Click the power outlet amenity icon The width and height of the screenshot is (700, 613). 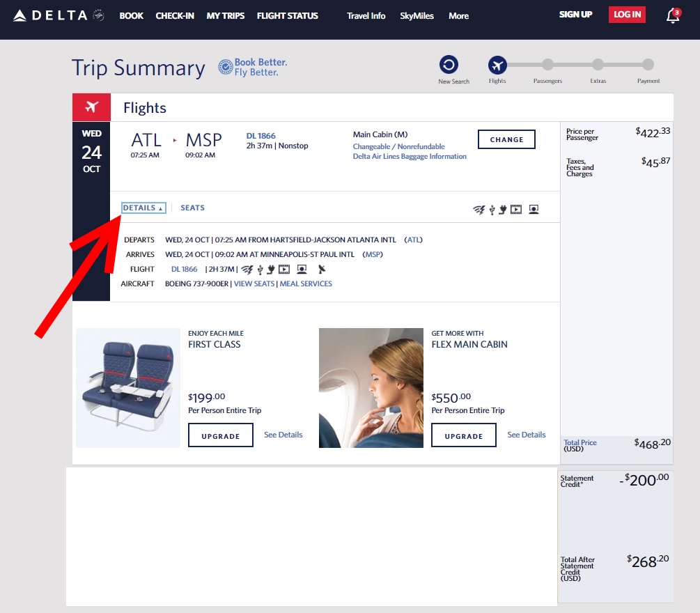[x=502, y=209]
